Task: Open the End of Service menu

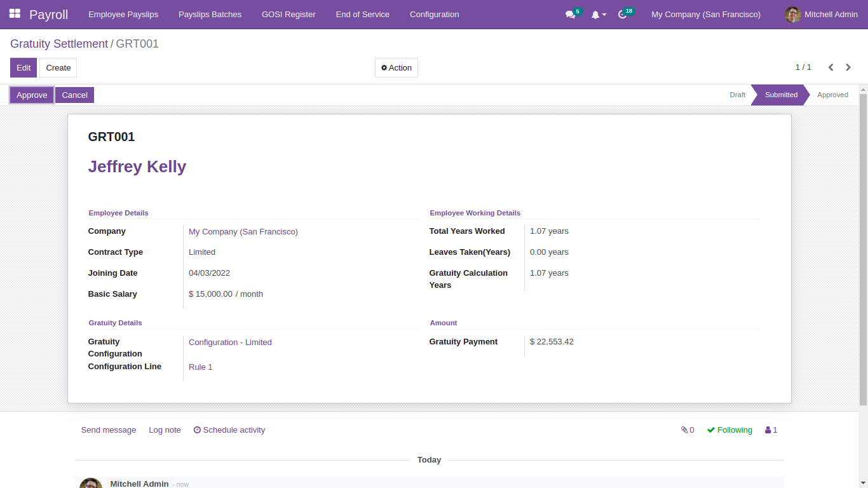Action: click(362, 14)
